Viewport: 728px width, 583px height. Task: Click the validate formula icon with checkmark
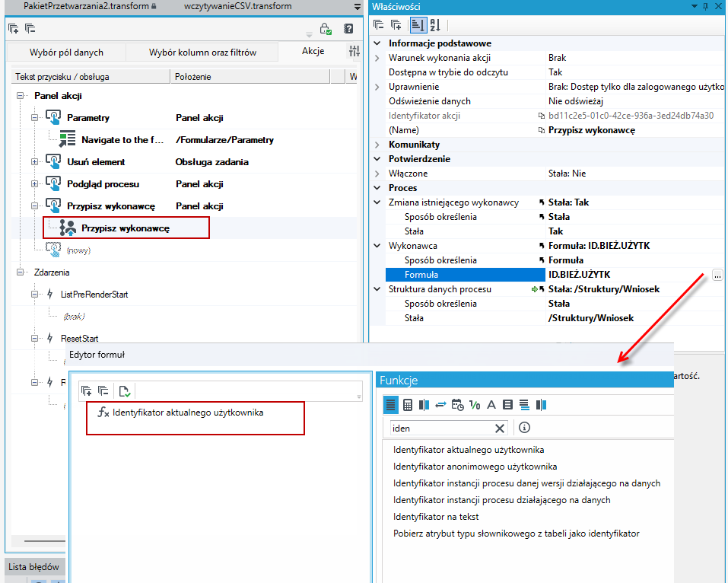tap(125, 391)
